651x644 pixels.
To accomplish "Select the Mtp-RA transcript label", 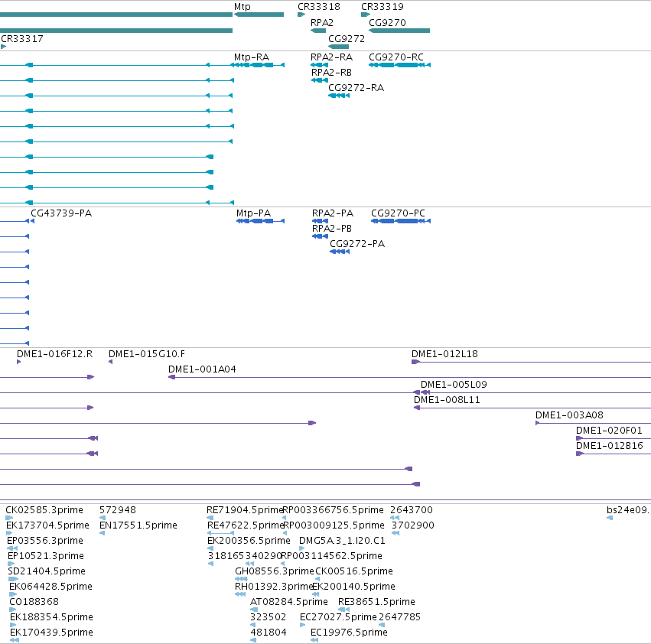I will (x=252, y=57).
